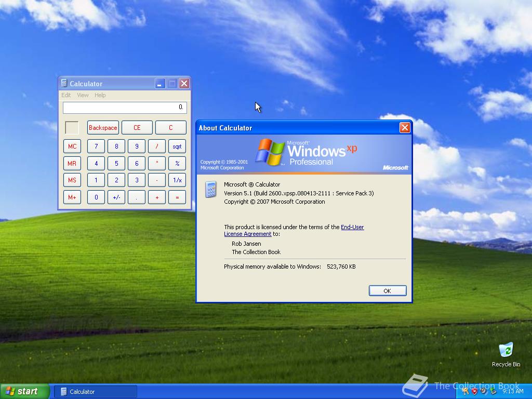Open the Edit menu in Calculator
The width and height of the screenshot is (532, 399).
pyautogui.click(x=66, y=95)
